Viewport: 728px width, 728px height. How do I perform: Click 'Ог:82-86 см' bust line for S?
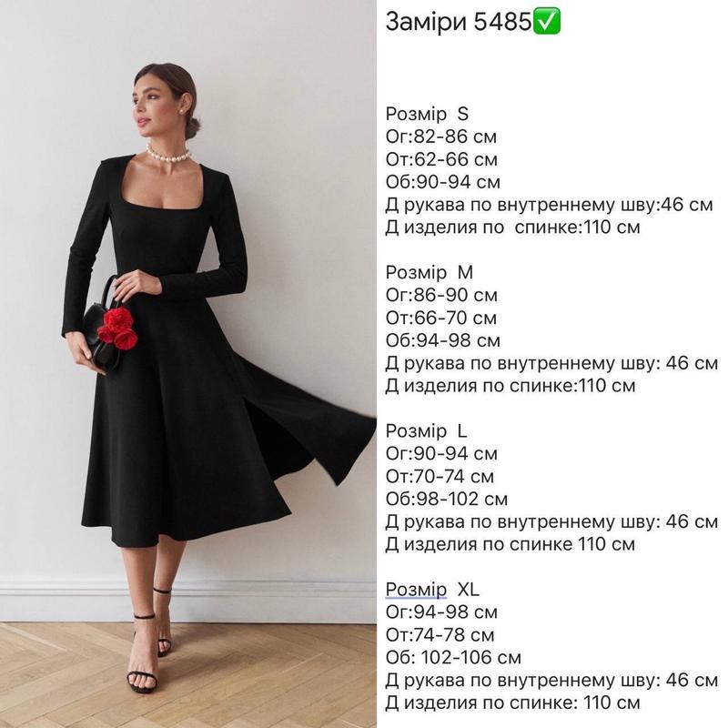441,136
